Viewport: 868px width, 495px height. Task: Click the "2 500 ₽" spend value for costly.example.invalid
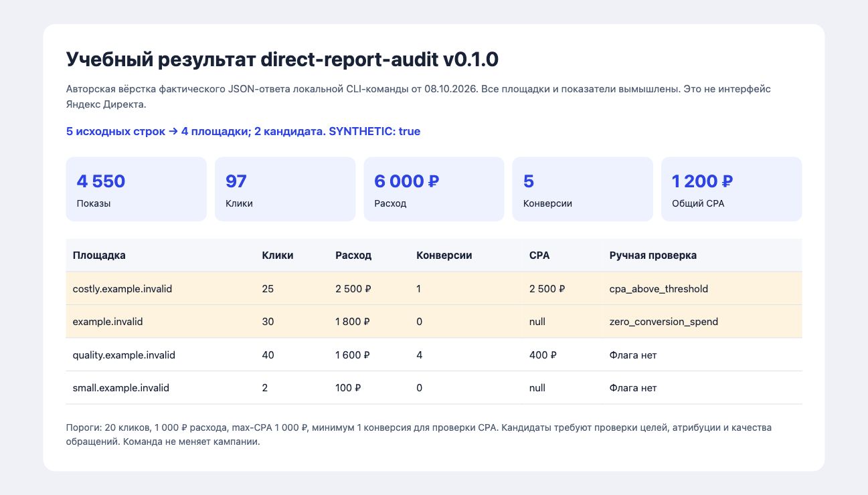pos(353,289)
